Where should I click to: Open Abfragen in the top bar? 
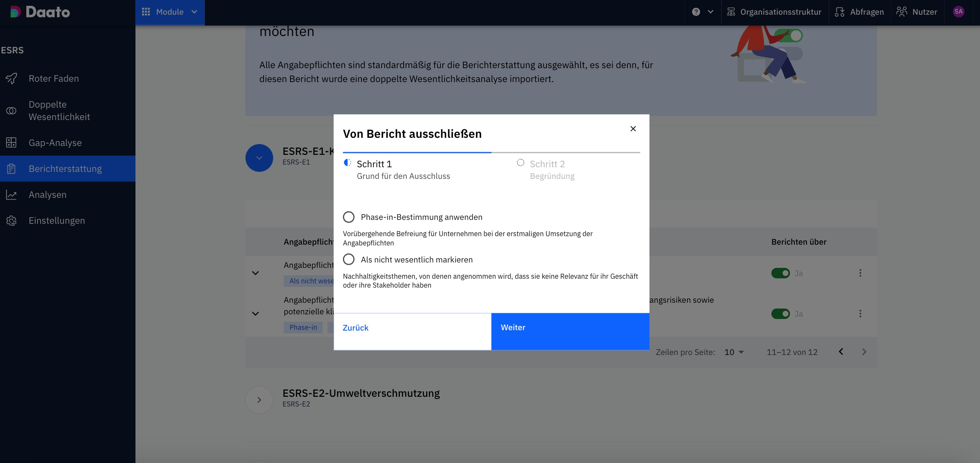coord(860,12)
